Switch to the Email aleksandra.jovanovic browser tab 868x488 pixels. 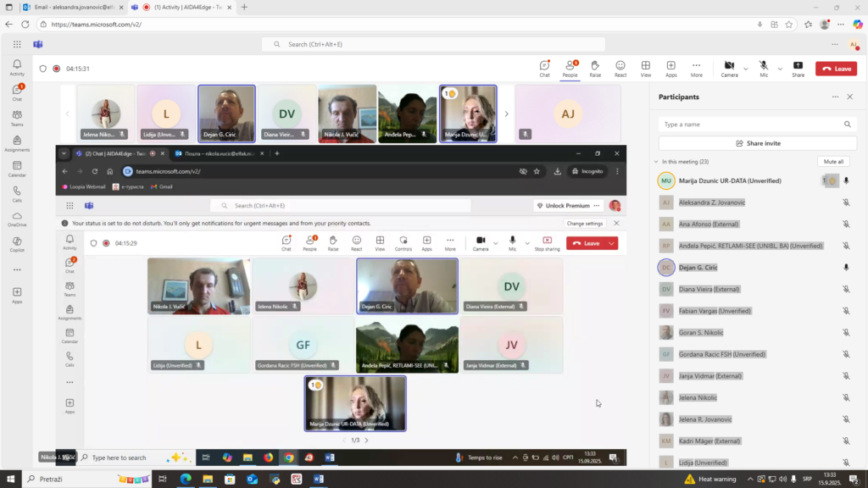pos(72,7)
